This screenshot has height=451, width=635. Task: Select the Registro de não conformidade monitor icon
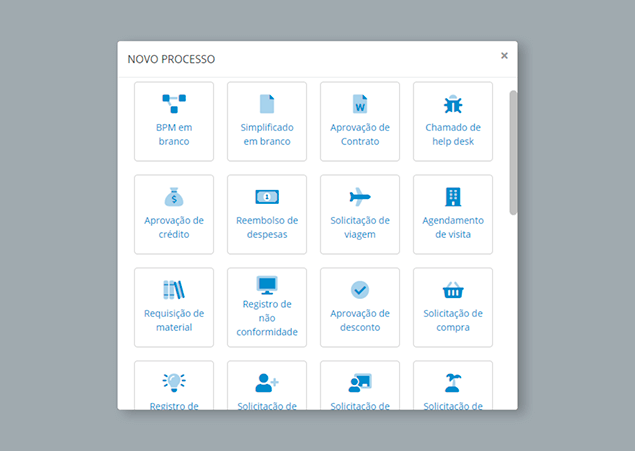pos(267,284)
